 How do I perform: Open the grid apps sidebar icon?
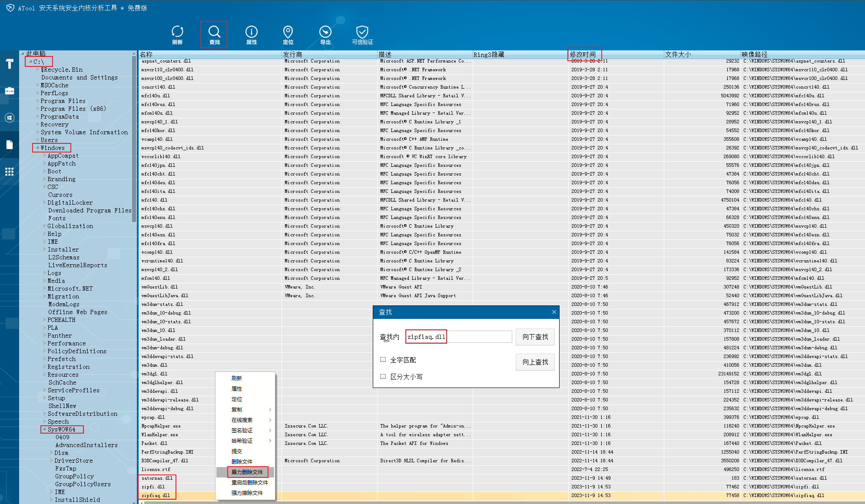[x=10, y=171]
